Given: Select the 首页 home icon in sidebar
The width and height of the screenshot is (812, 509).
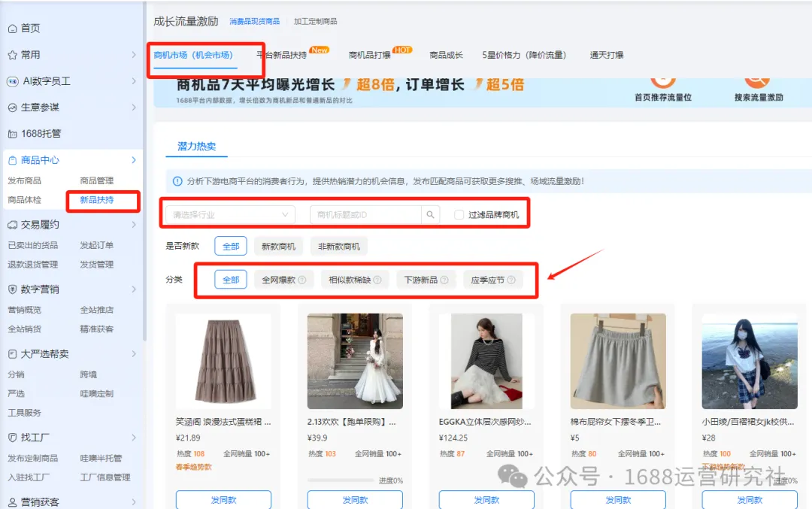Looking at the screenshot, I should point(24,28).
